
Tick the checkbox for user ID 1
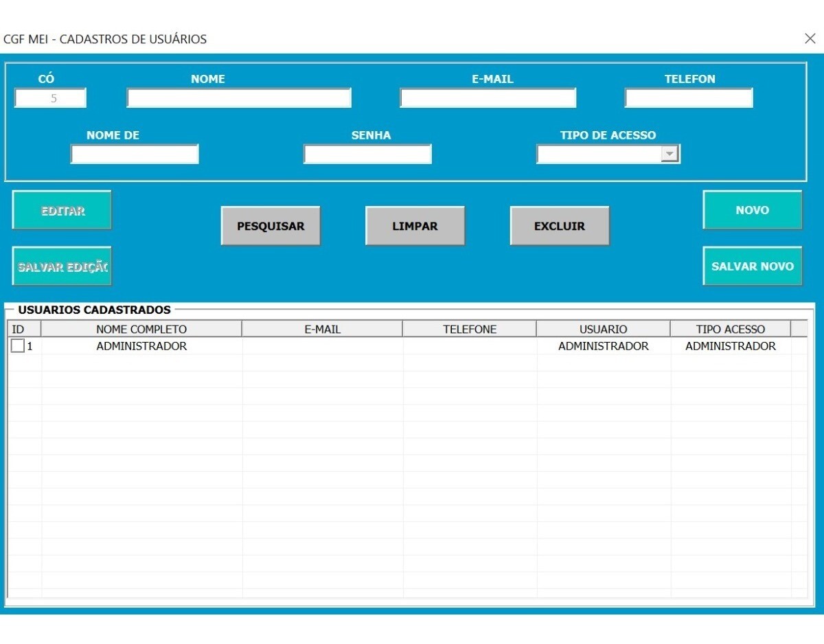tap(18, 346)
